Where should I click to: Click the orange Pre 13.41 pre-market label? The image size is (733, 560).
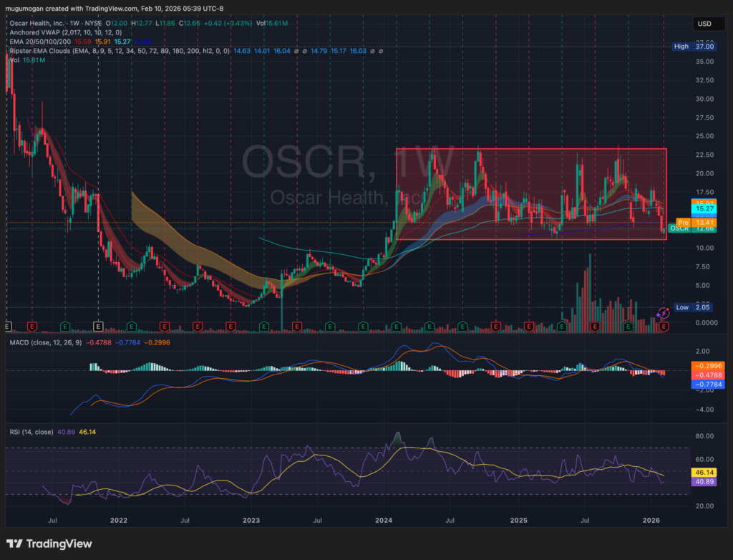click(x=691, y=223)
